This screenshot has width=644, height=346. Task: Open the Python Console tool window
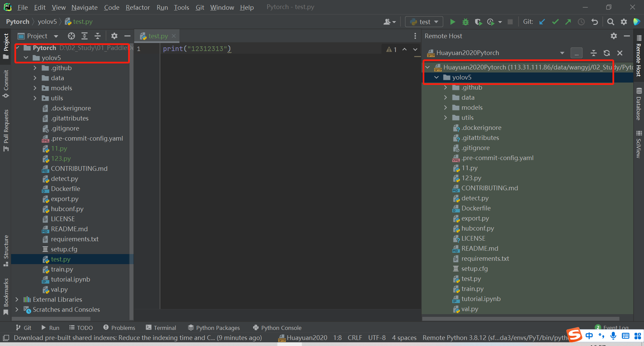pyautogui.click(x=277, y=328)
